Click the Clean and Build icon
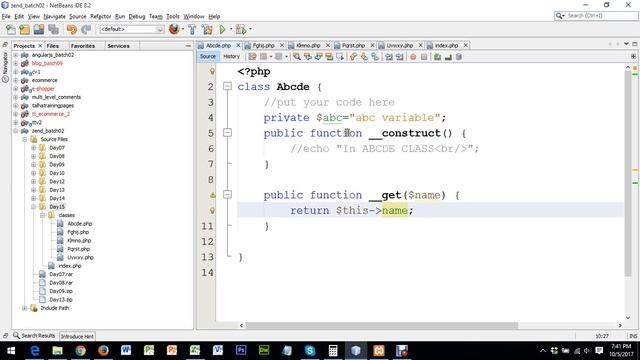The height and width of the screenshot is (360, 640). pyautogui.click(x=207, y=29)
